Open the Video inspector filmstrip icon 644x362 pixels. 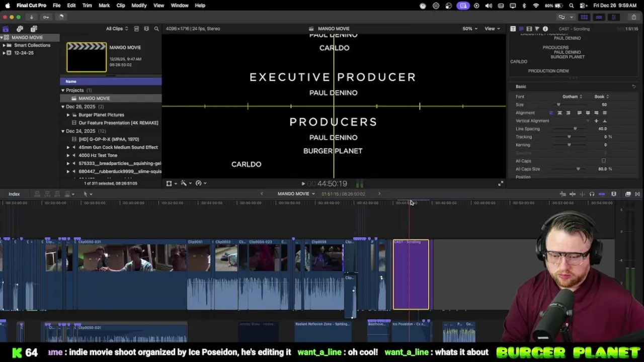(529, 29)
